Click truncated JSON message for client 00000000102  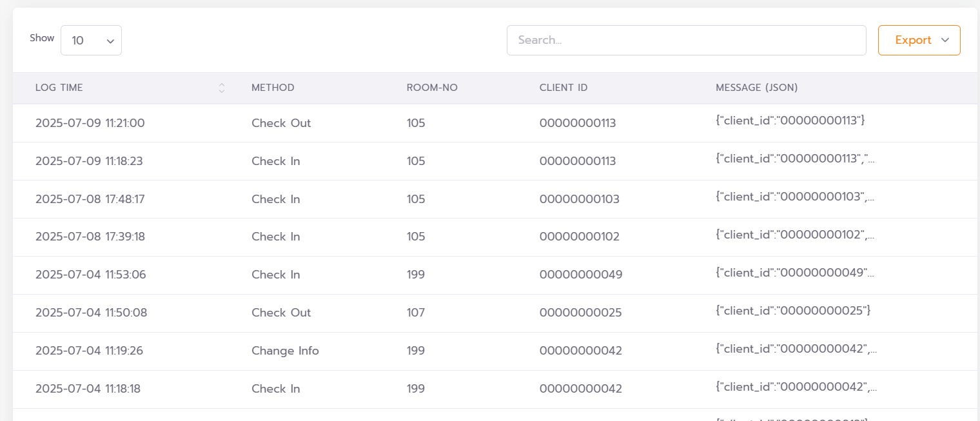795,235
